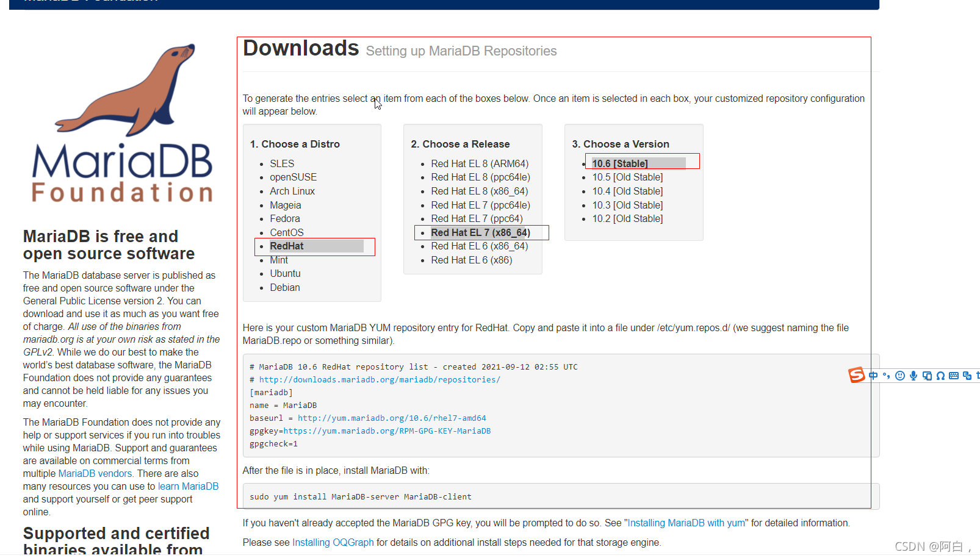
Task: Open emoji panel in Sogou toolbar
Action: coord(900,376)
